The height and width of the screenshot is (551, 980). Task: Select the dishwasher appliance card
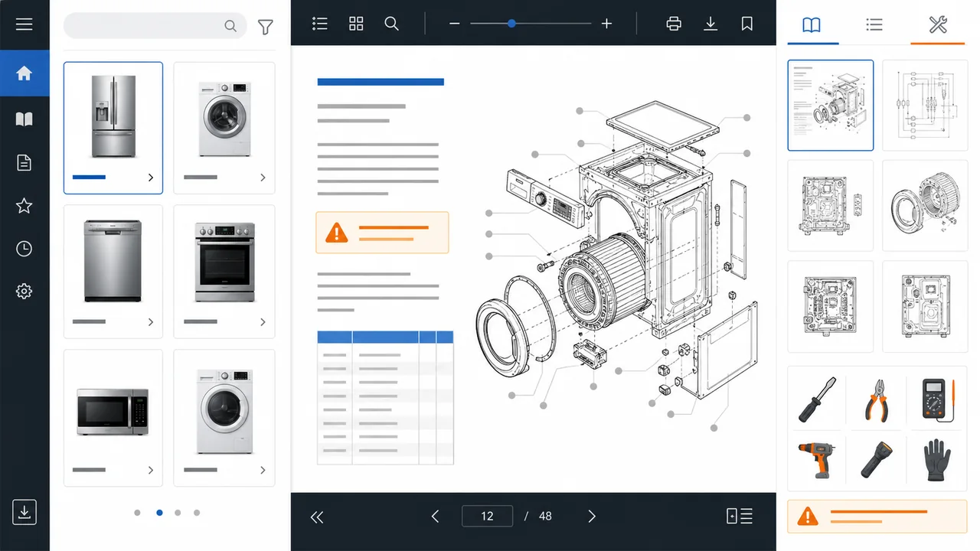(113, 272)
